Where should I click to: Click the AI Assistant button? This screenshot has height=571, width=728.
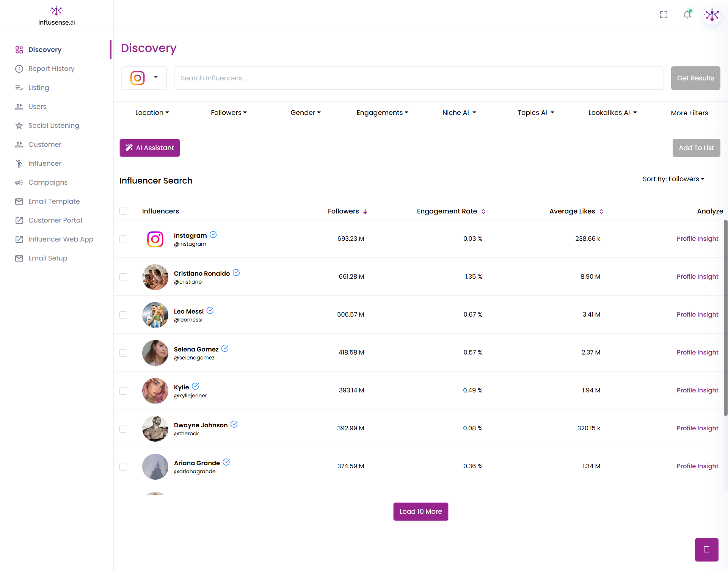150,148
